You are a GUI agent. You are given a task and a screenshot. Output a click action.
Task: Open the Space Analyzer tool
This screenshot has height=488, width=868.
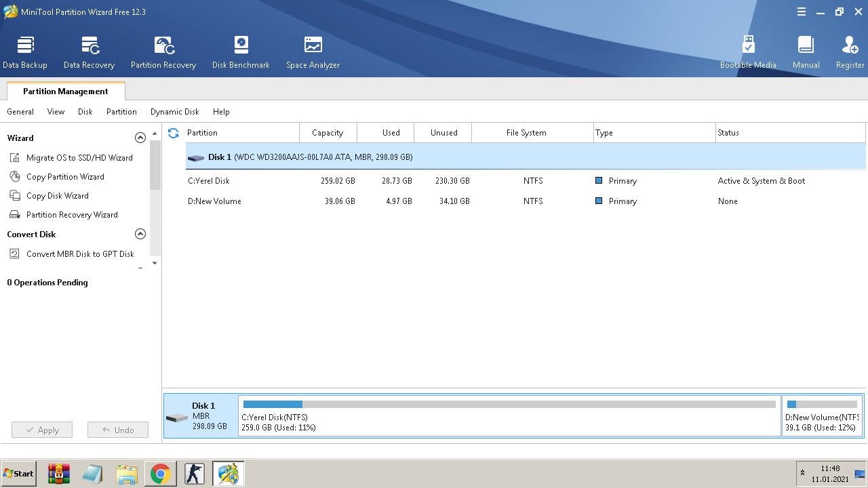313,53
